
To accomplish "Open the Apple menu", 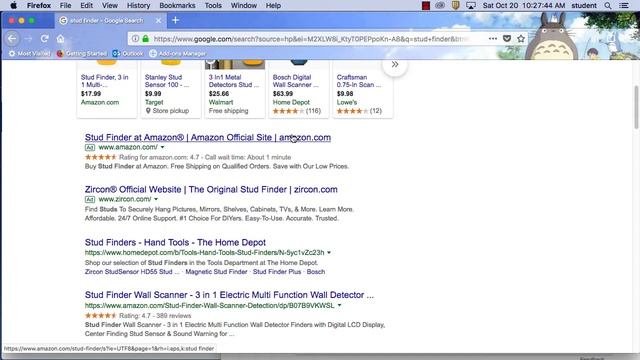I will pyautogui.click(x=13, y=5).
